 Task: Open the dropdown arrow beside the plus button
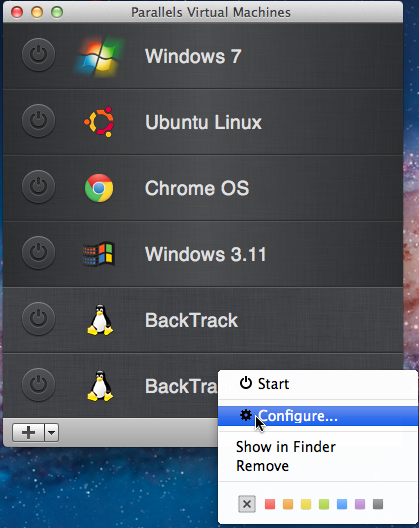pos(52,432)
